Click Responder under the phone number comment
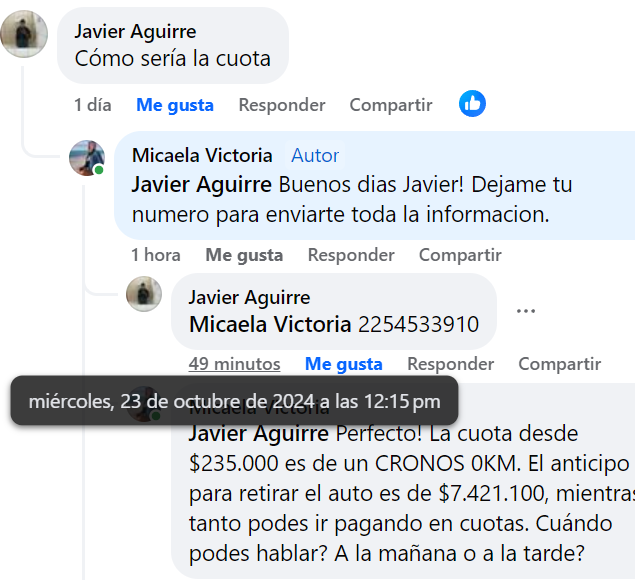This screenshot has width=635, height=580. [450, 364]
